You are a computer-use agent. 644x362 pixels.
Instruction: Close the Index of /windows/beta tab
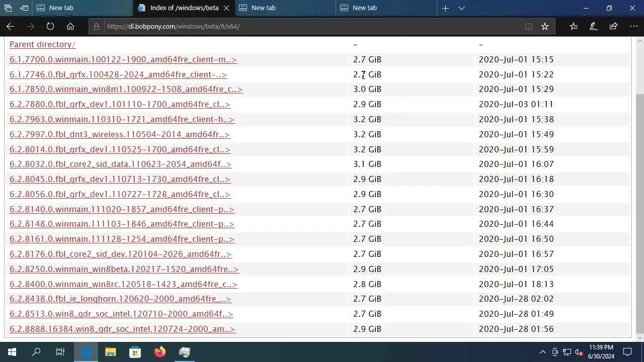coord(226,8)
